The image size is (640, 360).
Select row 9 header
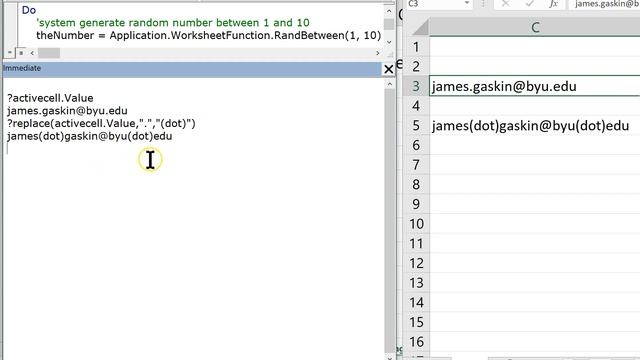tap(416, 204)
